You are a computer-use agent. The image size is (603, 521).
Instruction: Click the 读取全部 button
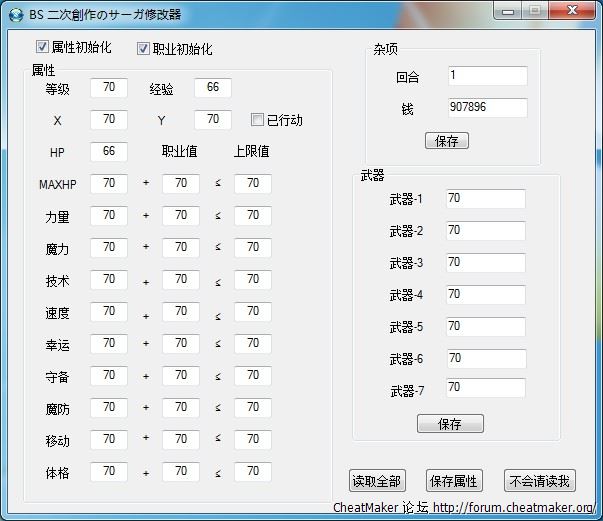(x=376, y=481)
